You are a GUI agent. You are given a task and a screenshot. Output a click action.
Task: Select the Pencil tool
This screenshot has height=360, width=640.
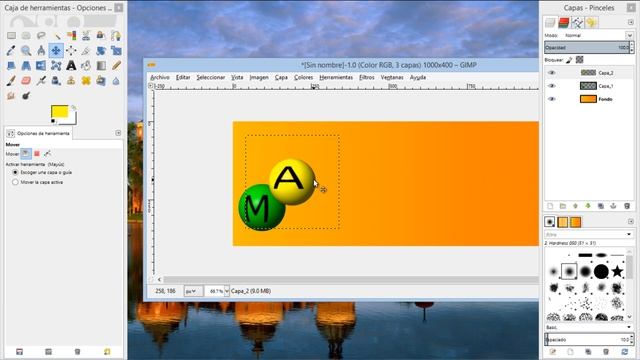point(116,66)
